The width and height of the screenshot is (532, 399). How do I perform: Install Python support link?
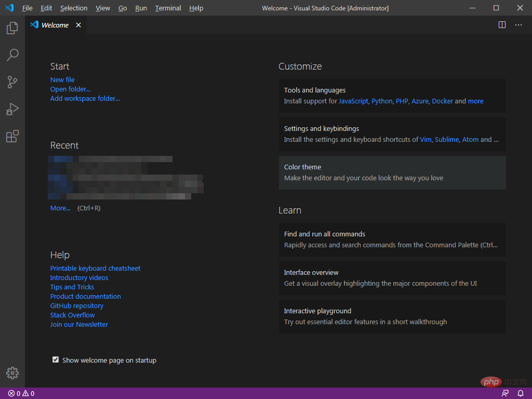[382, 101]
